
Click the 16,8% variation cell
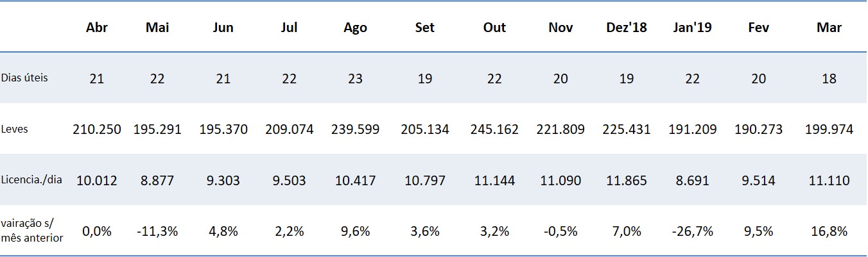tap(829, 231)
